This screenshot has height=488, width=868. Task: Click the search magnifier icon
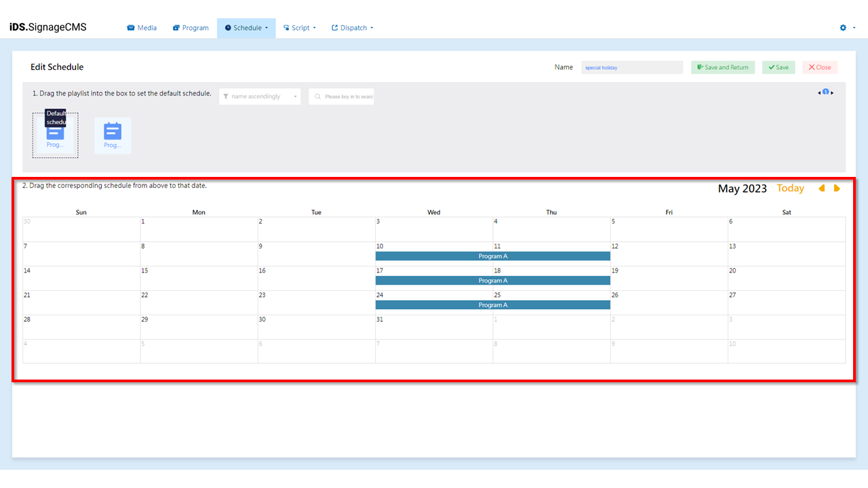pos(317,96)
